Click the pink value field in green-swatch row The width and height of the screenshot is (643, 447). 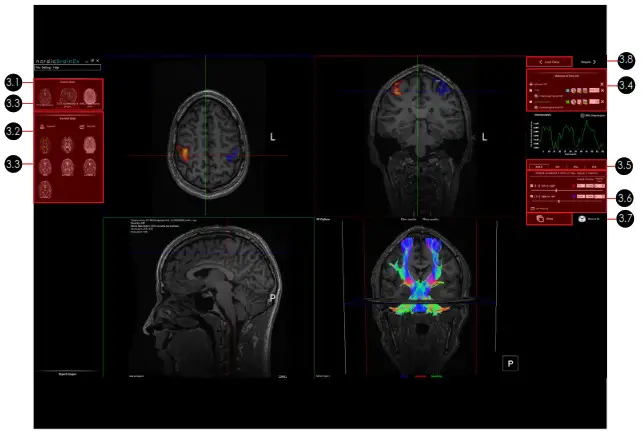594,102
